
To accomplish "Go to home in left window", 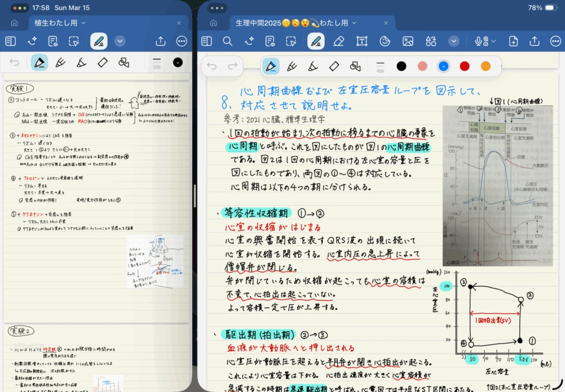I will coord(14,23).
